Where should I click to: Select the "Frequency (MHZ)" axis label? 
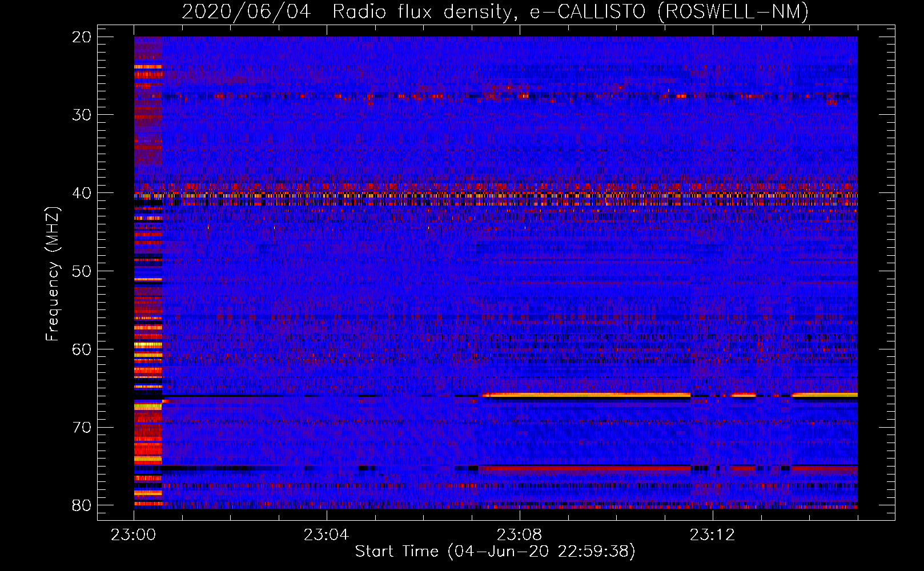click(x=52, y=274)
